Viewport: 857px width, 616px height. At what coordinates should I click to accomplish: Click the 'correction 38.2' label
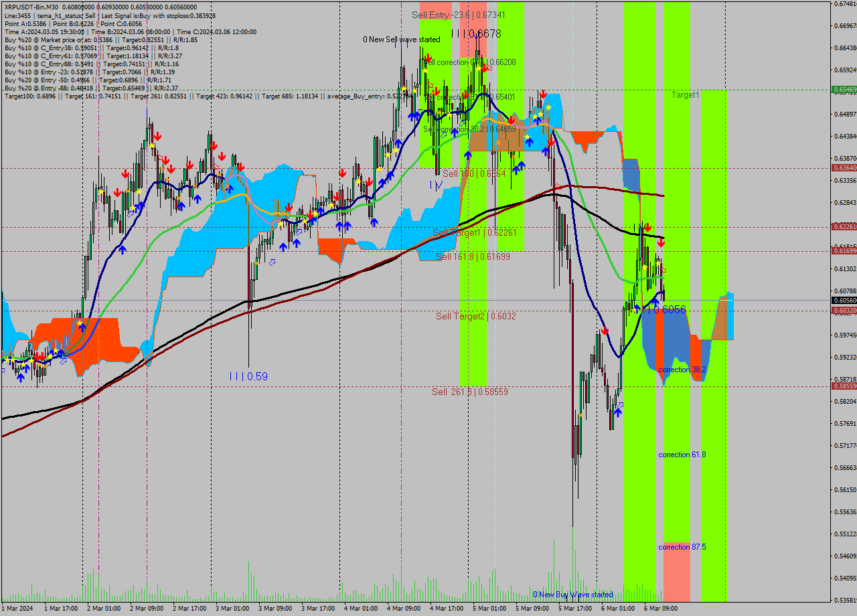[x=682, y=370]
